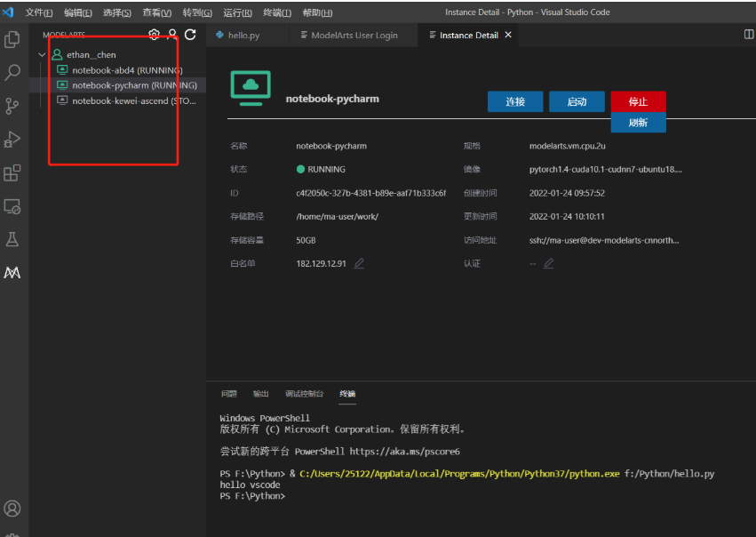Viewport: 756px width, 537px height.
Task: Open the 文件(F) menu
Action: point(38,12)
